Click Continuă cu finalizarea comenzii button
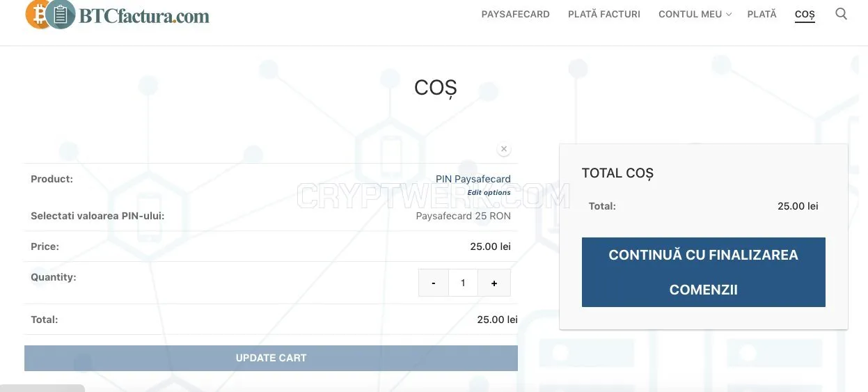The image size is (868, 392). (x=704, y=272)
